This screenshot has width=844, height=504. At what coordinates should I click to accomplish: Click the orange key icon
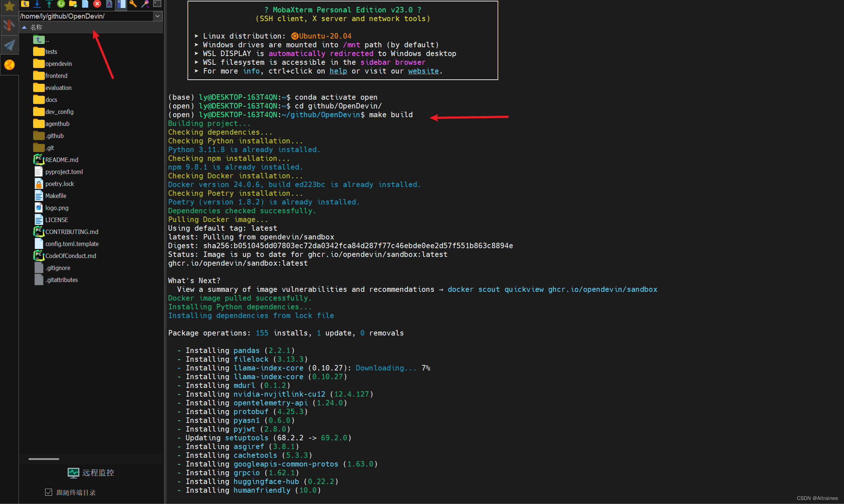pos(133,4)
